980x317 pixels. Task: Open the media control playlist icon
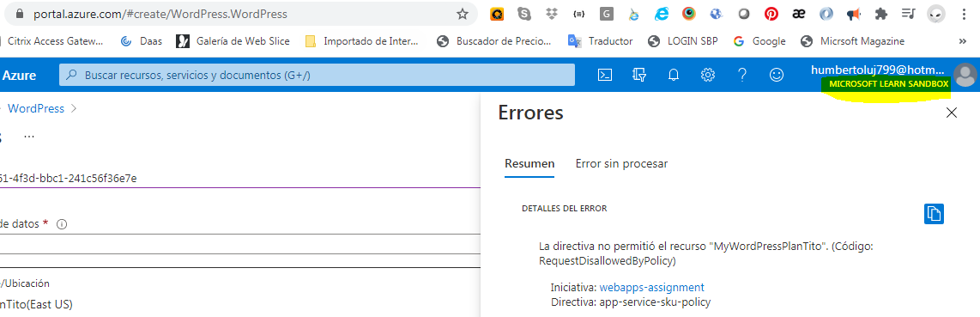[x=909, y=14]
